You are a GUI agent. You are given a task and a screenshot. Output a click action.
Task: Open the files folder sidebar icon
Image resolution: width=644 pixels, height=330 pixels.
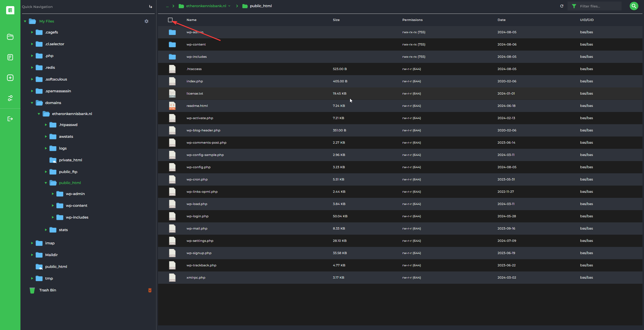10,37
